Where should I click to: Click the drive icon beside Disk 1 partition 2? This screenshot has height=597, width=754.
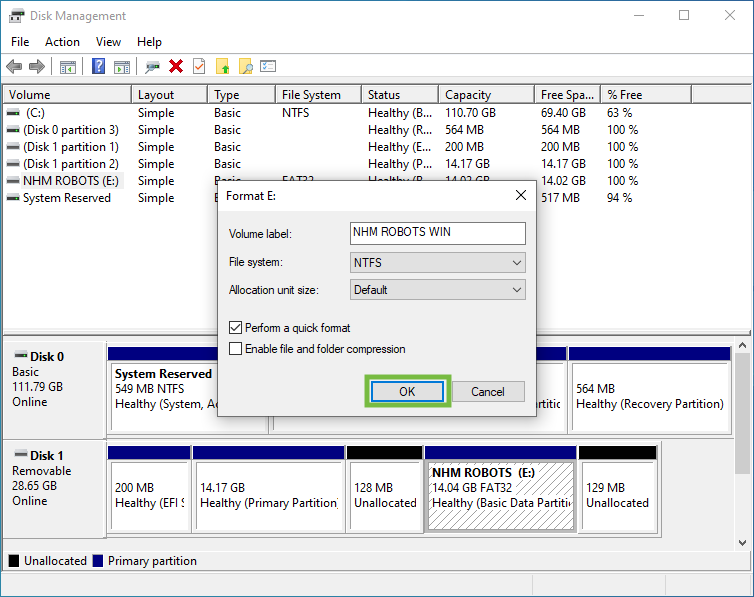[x=13, y=164]
